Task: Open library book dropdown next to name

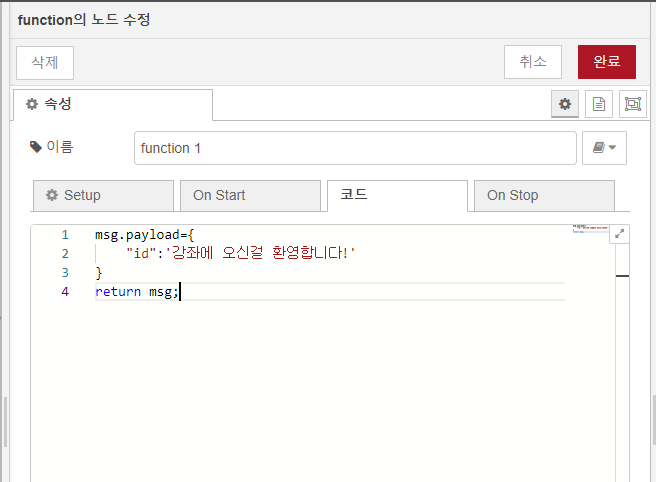Action: [x=604, y=148]
